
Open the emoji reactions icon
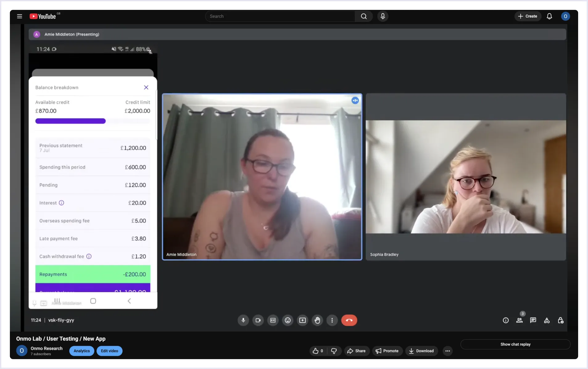click(x=288, y=320)
